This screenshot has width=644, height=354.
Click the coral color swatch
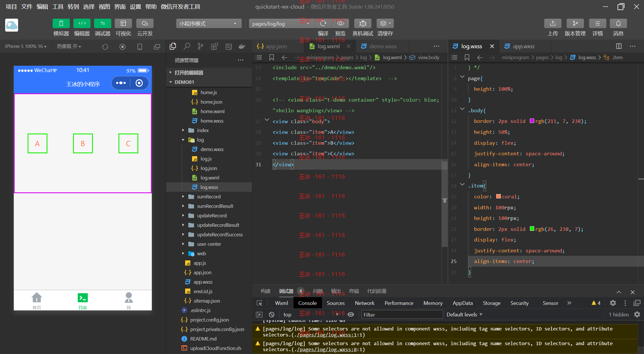click(x=499, y=196)
